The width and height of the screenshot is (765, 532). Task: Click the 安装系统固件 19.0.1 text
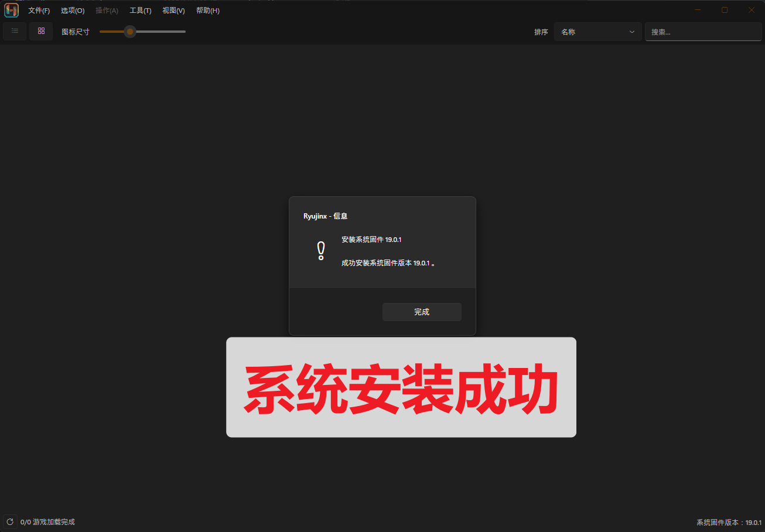click(371, 240)
